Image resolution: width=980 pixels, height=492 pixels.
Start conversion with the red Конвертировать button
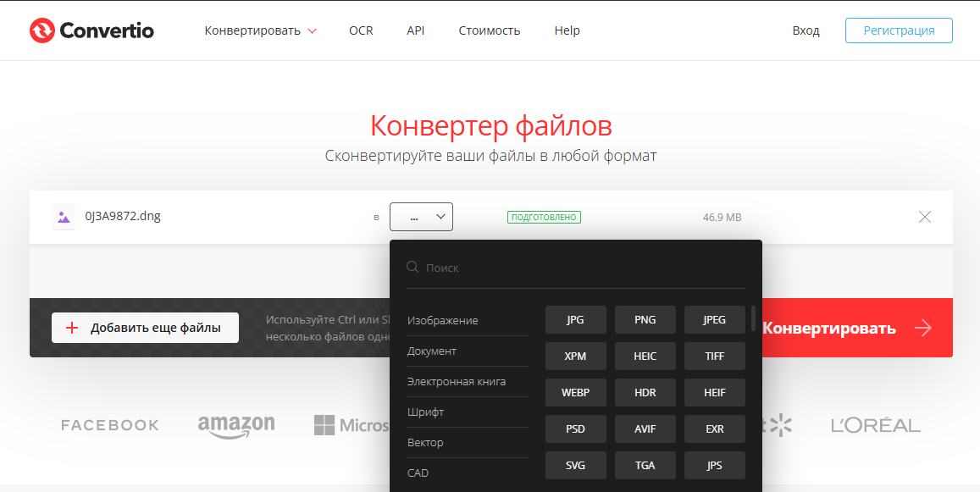[x=857, y=328]
